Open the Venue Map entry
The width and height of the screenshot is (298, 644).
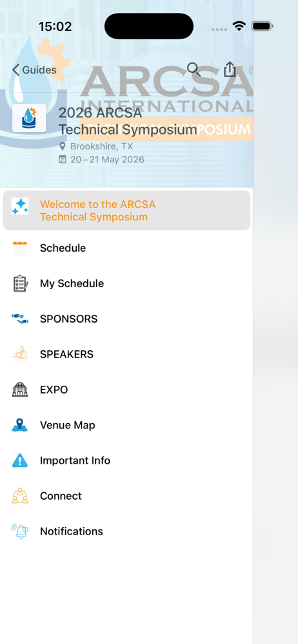click(127, 425)
